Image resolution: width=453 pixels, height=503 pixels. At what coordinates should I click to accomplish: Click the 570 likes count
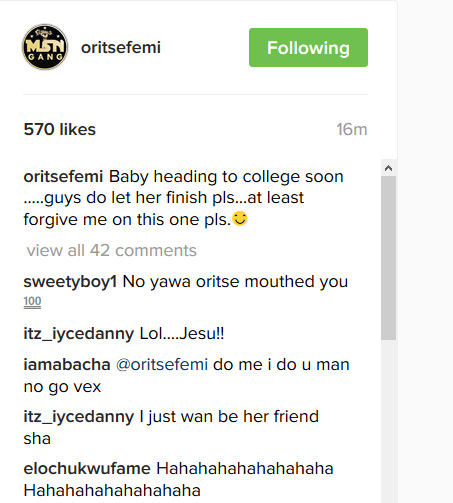click(x=60, y=129)
